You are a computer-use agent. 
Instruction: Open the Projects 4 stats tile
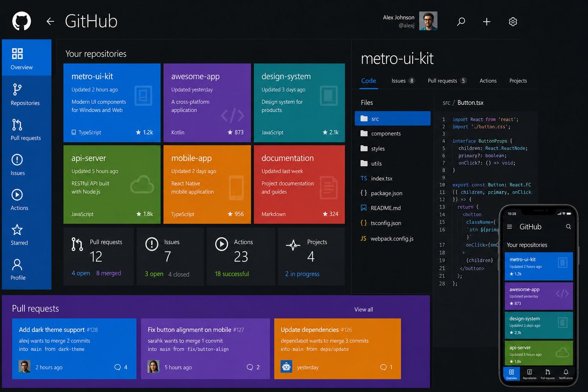pos(312,257)
